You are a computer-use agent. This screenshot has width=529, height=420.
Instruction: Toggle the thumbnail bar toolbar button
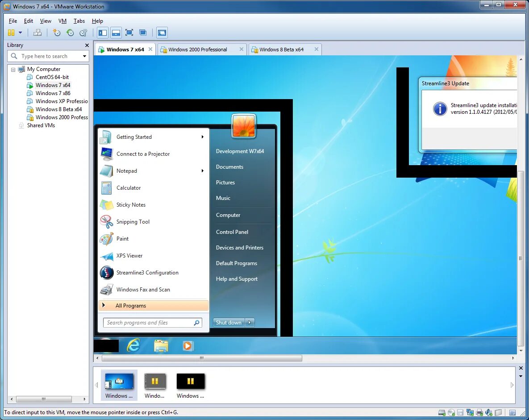coord(116,33)
